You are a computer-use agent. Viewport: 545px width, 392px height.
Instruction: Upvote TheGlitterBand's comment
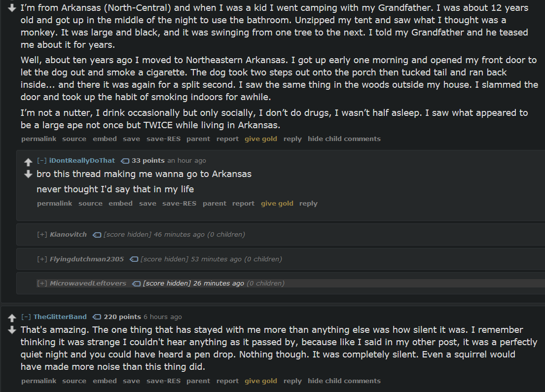click(x=12, y=318)
